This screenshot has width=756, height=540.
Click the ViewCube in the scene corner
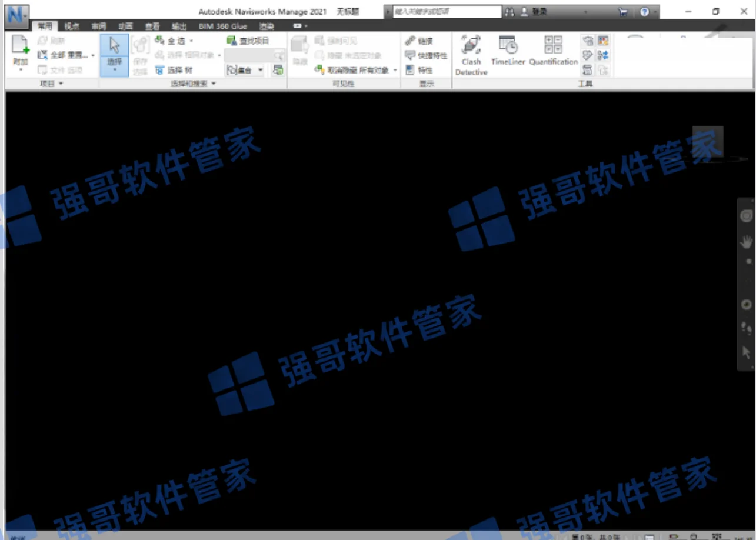708,142
